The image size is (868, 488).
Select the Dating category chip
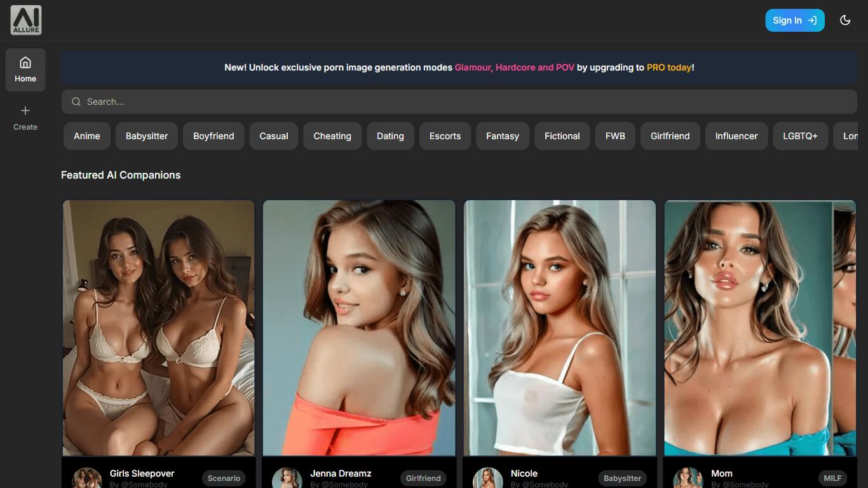point(390,136)
